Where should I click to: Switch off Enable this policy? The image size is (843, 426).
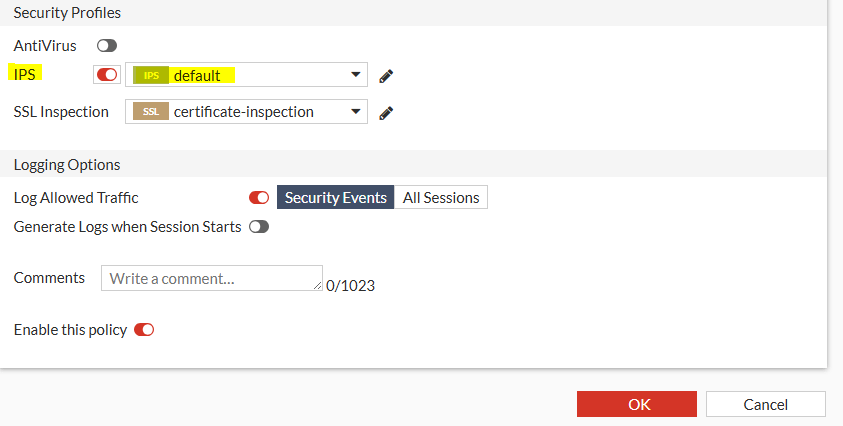tap(144, 329)
